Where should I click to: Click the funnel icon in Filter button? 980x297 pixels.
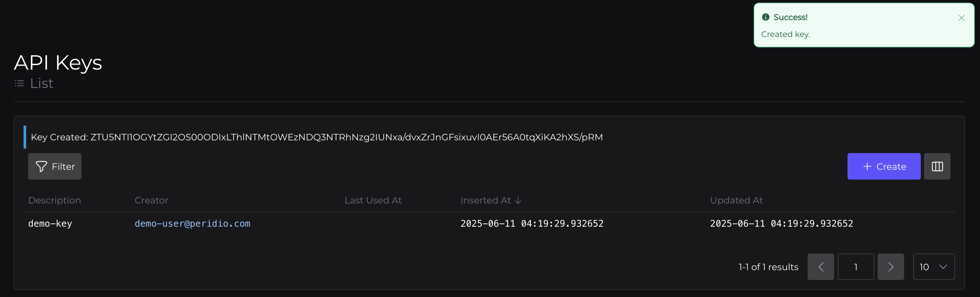tap(41, 166)
